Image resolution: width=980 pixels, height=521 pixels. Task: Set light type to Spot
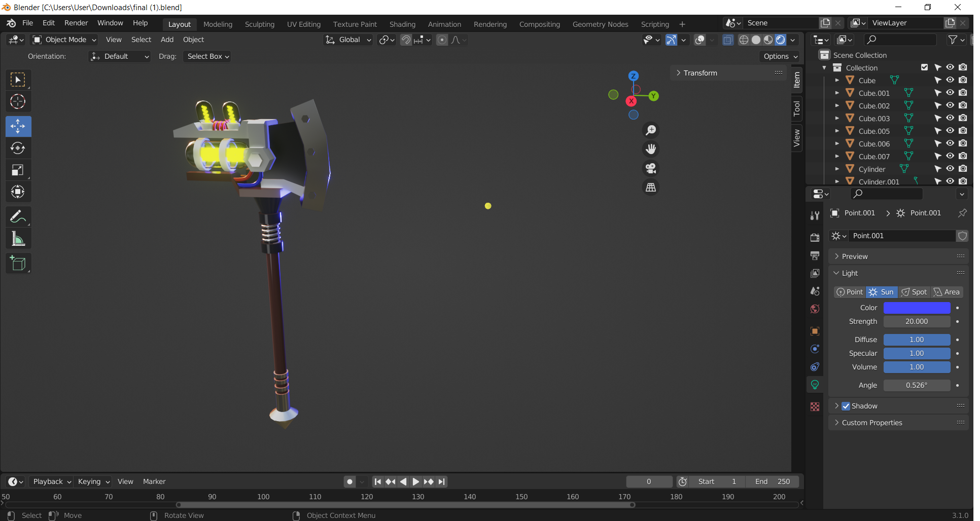click(x=914, y=292)
